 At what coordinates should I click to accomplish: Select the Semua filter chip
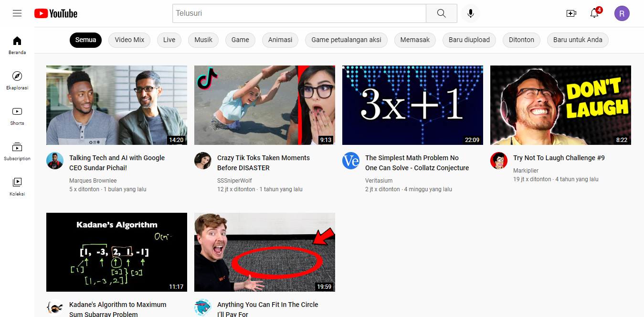click(86, 40)
